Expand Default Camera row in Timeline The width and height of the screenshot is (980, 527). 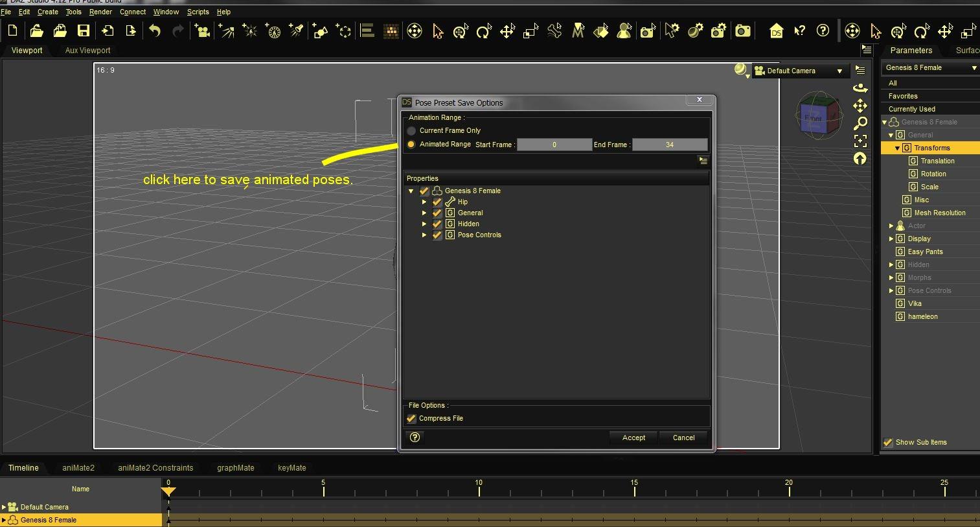4,508
